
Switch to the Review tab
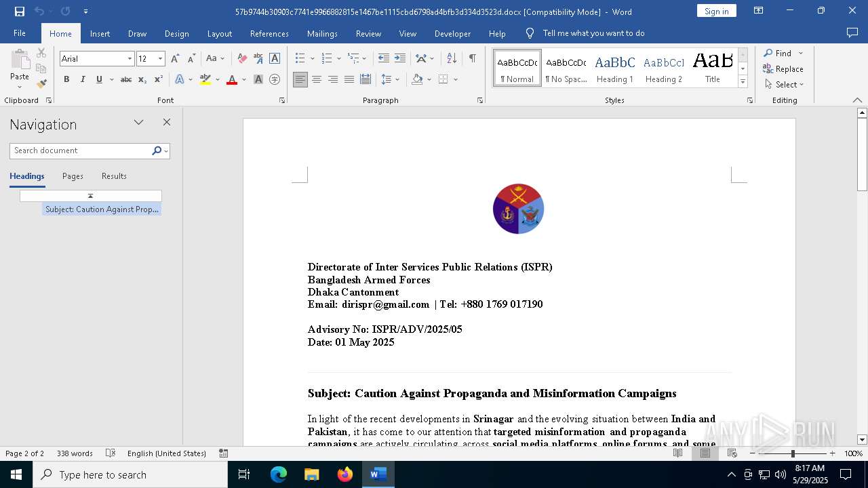(x=368, y=33)
